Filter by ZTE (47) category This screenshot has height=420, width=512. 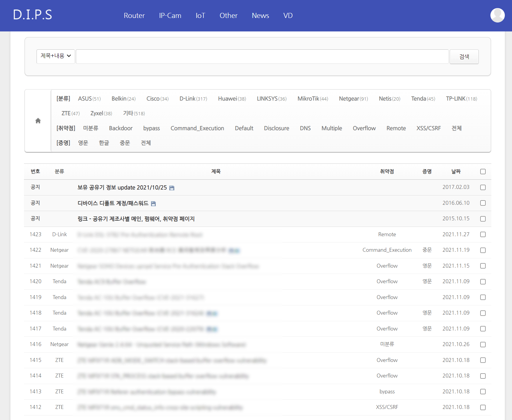70,113
